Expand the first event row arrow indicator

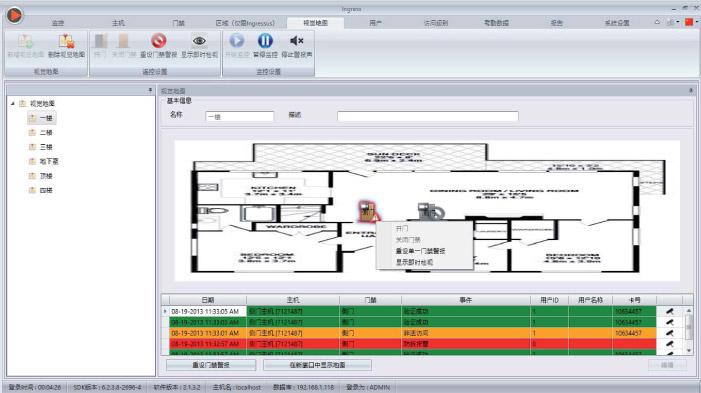[x=165, y=311]
